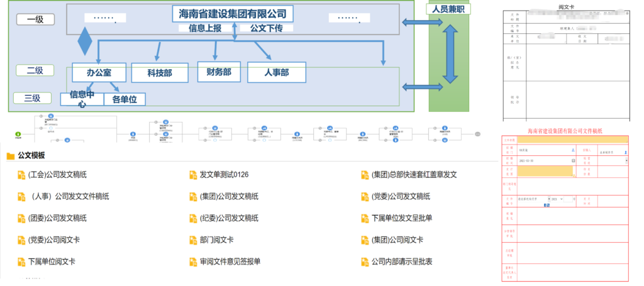
Task: Click the icon next to (集团)总部快速套红盖章发文
Action: [x=365, y=175]
